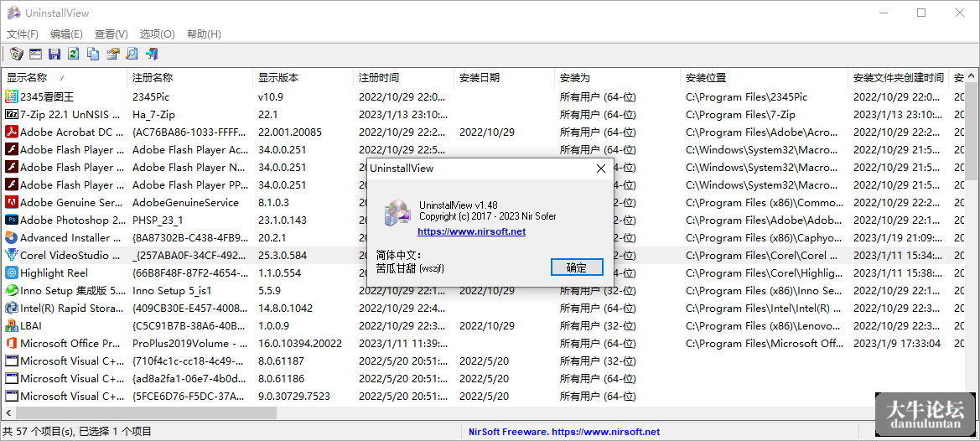
Task: Open the 帮助(H) menu
Action: (x=204, y=34)
